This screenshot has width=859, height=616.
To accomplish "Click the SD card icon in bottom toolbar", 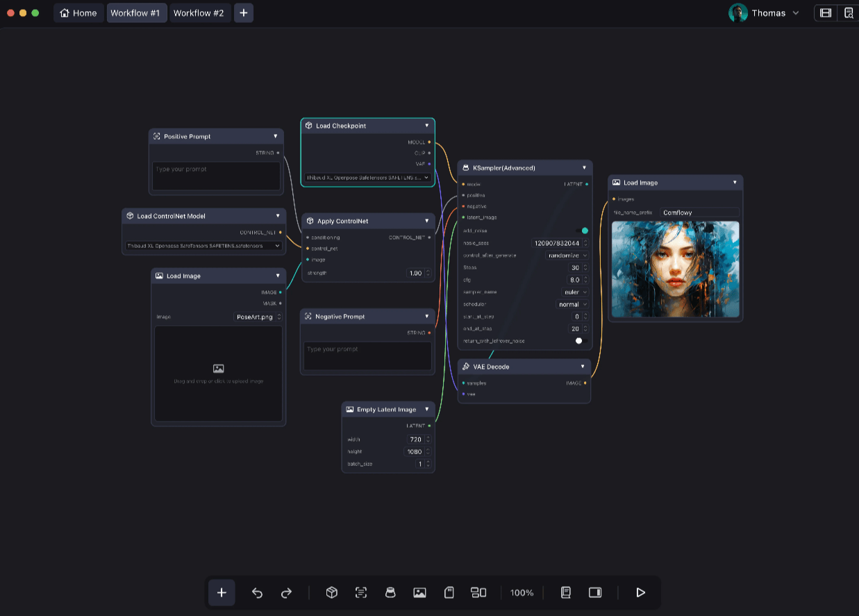I will click(449, 592).
